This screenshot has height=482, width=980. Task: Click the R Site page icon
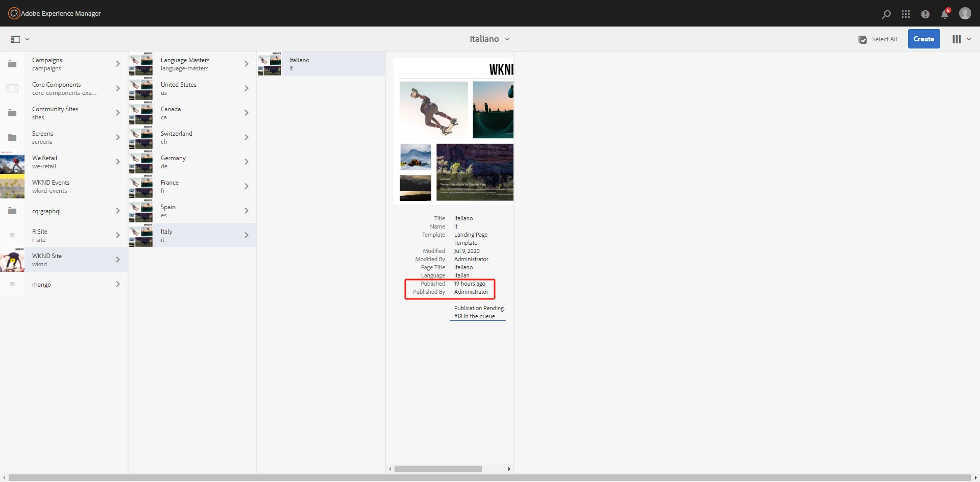click(x=12, y=235)
